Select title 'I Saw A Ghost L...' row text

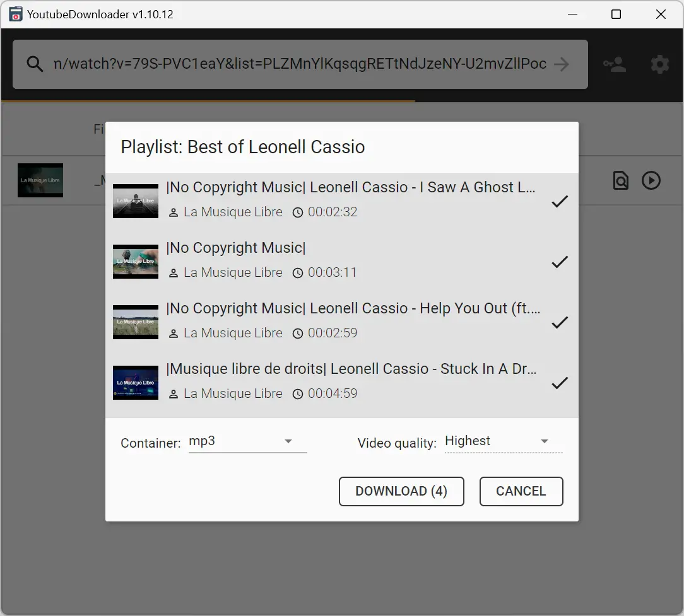click(x=350, y=187)
